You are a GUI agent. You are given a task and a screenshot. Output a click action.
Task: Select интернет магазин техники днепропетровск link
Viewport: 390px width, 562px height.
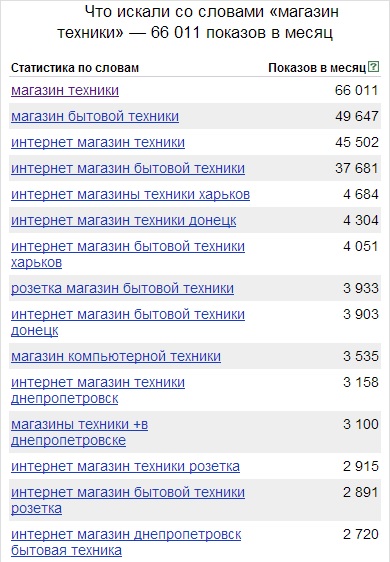tap(98, 390)
